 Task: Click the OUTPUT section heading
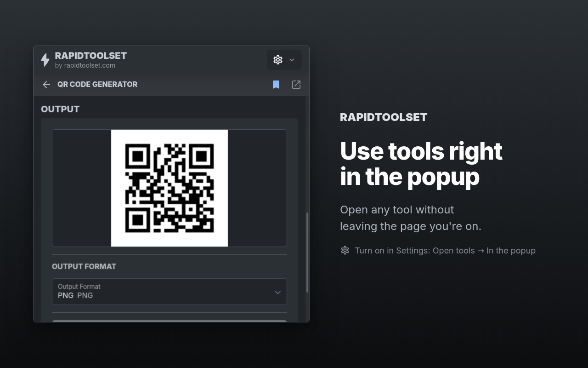click(x=60, y=109)
